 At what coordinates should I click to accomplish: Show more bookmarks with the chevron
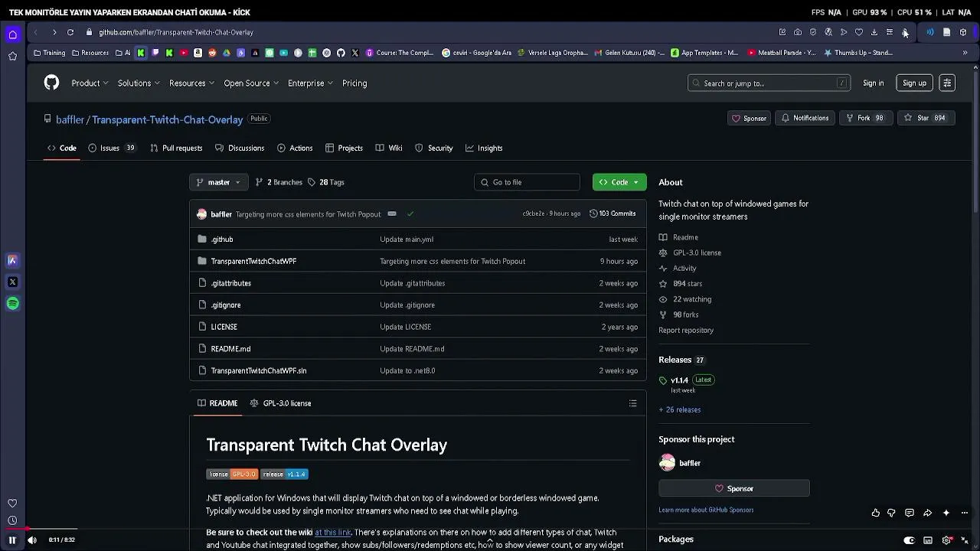(x=965, y=53)
